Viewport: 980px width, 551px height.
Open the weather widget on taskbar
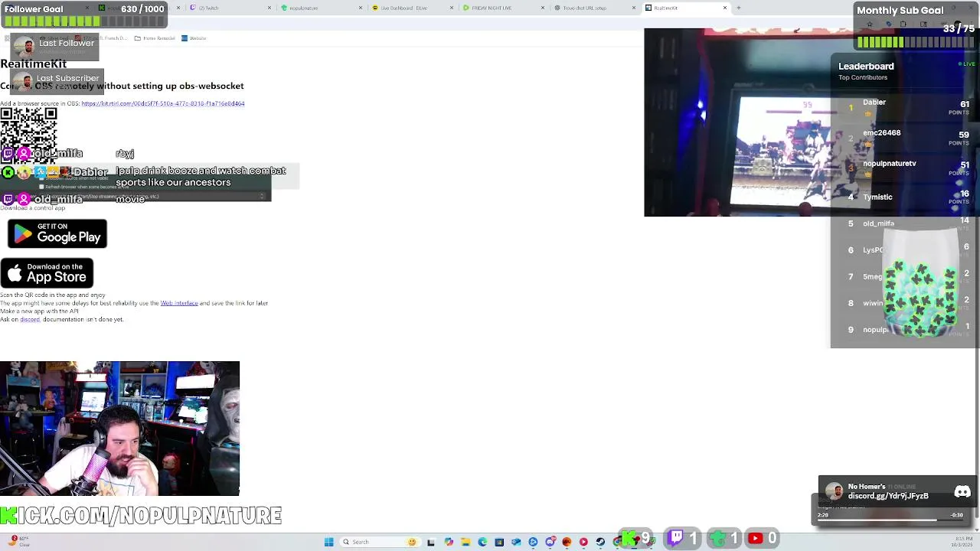(19, 542)
